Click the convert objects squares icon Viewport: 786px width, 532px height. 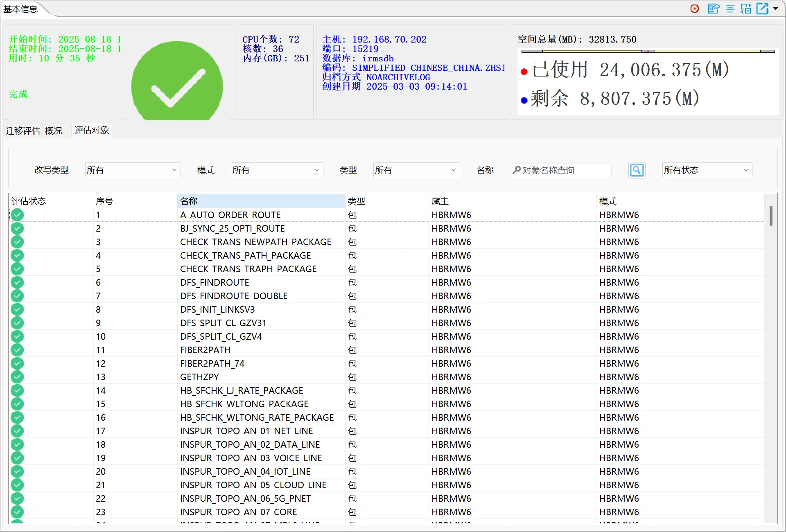coord(746,9)
